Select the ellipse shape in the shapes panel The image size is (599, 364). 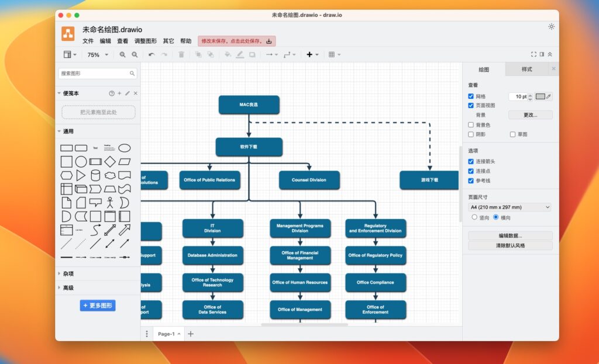tap(125, 148)
